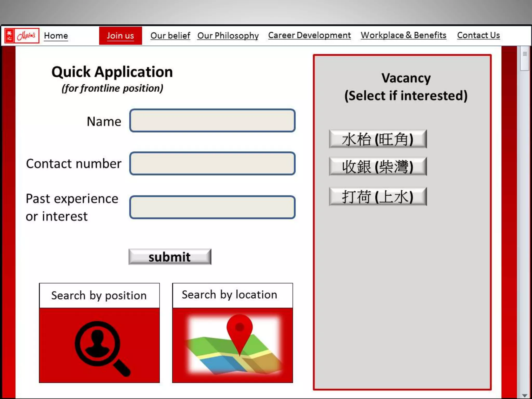Viewport: 532px width, 399px height.
Task: Focus the Name input field
Action: [212, 121]
